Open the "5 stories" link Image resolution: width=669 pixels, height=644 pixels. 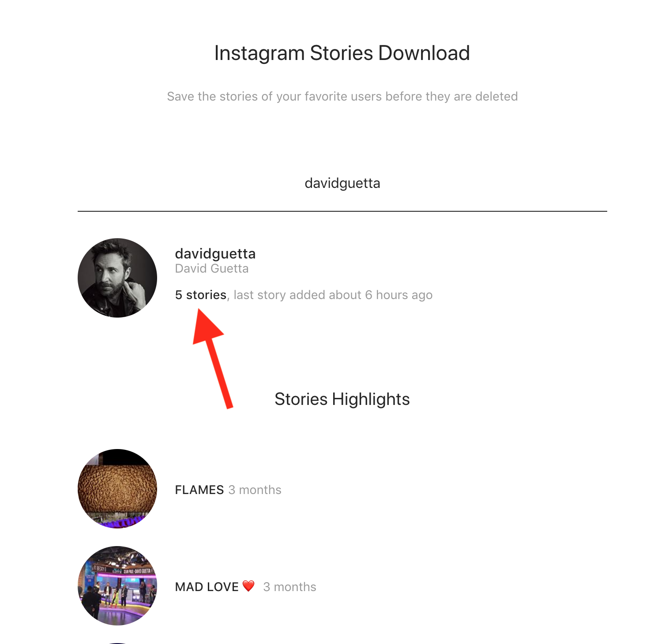201,295
